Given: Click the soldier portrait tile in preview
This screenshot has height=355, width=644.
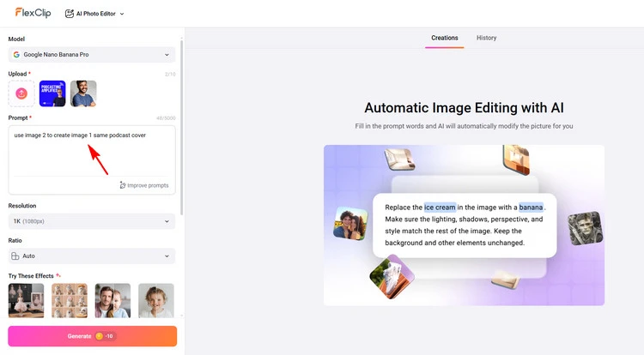Looking at the screenshot, I should [x=586, y=228].
